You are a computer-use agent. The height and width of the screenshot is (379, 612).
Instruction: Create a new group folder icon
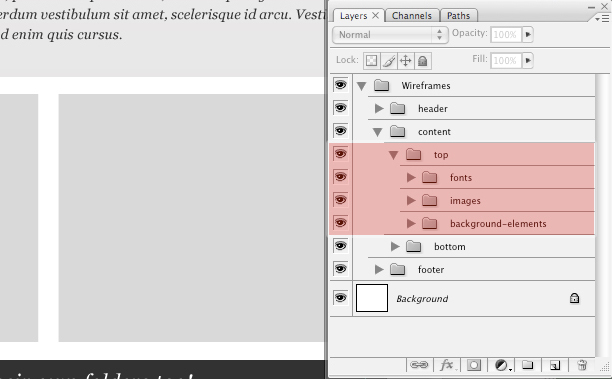528,365
